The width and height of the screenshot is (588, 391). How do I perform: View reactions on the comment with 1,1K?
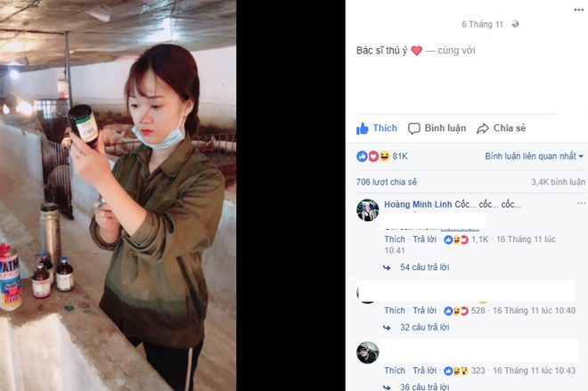coord(472,240)
